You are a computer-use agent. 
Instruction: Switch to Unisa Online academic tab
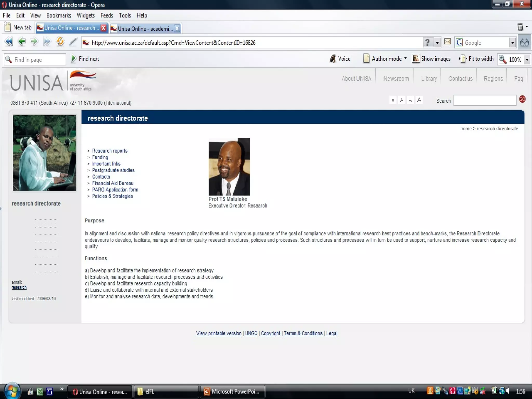(145, 29)
